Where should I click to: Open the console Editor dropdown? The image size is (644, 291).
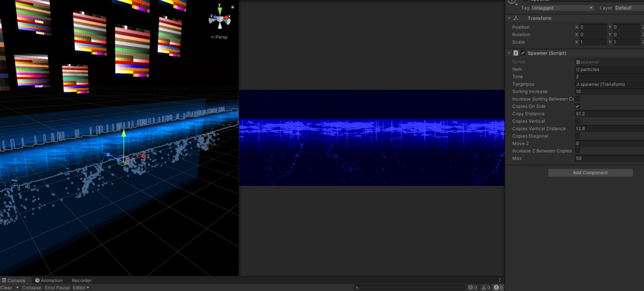click(x=81, y=288)
